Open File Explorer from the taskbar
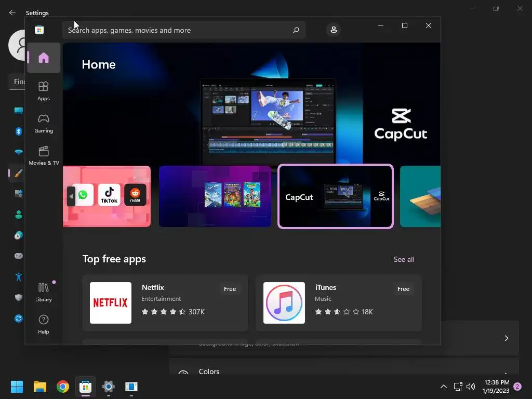 pyautogui.click(x=39, y=387)
